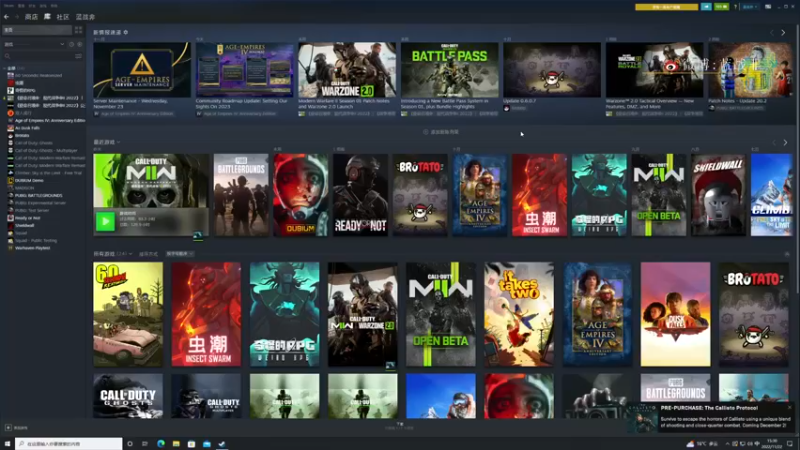This screenshot has width=800, height=450.
Task: Focus the sidebar search field
Action: [38, 56]
